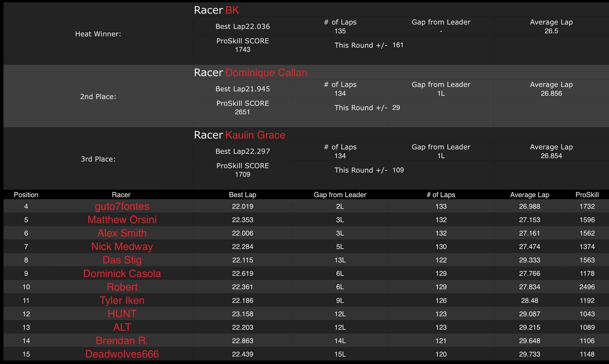Open Deadwolves666 racer profile

tap(122, 354)
